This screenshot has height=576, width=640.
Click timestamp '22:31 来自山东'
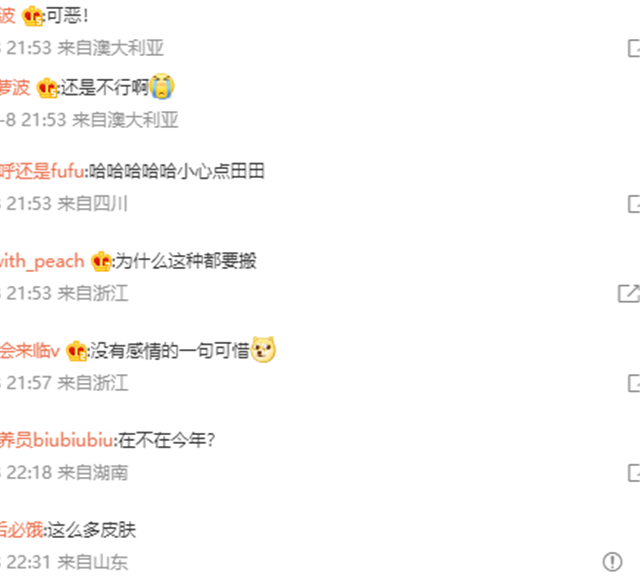(67, 562)
